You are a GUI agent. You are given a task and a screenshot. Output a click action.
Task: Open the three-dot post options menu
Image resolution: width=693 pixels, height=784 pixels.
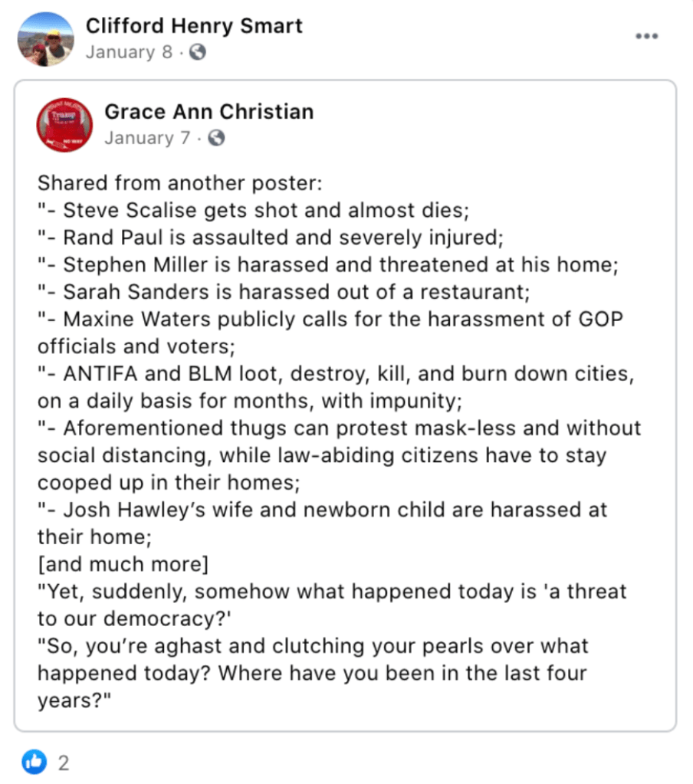647,37
